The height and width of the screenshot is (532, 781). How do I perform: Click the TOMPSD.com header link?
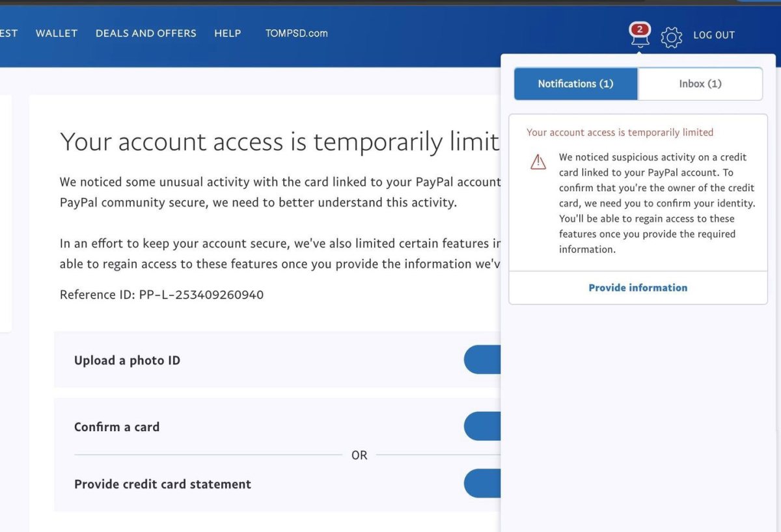[x=297, y=33]
